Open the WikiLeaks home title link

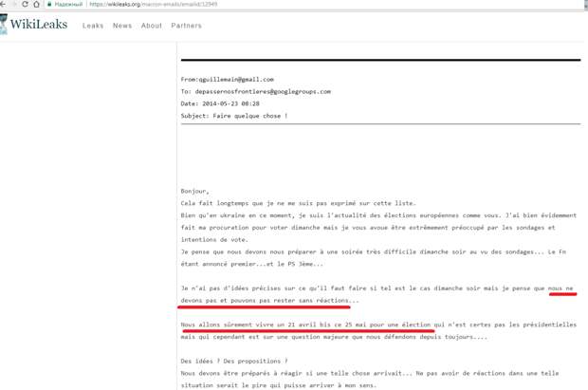39,25
